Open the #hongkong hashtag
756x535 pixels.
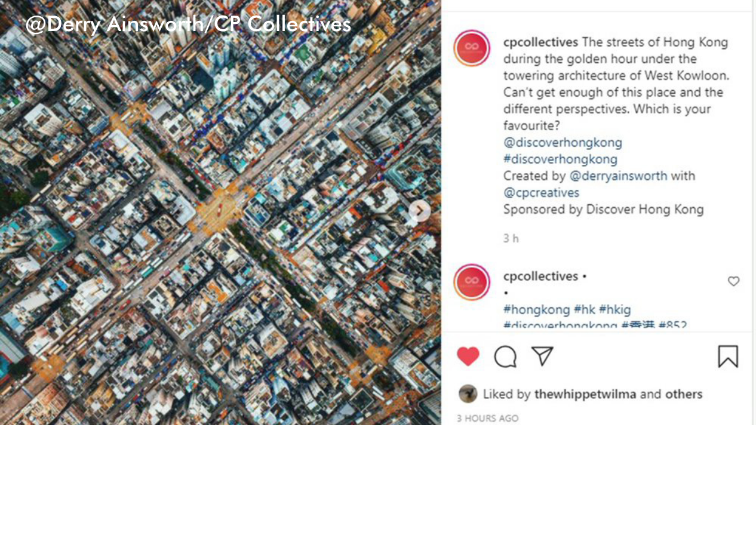[x=537, y=310]
